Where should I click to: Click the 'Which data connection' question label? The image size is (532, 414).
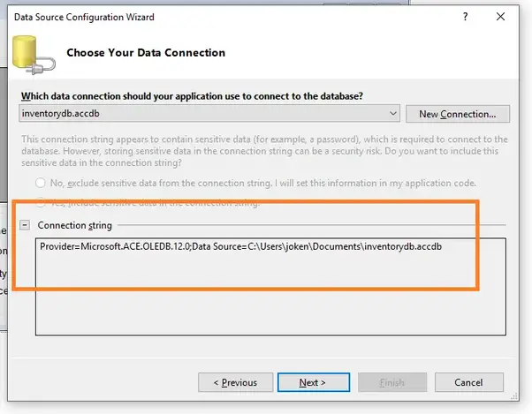pyautogui.click(x=190, y=95)
